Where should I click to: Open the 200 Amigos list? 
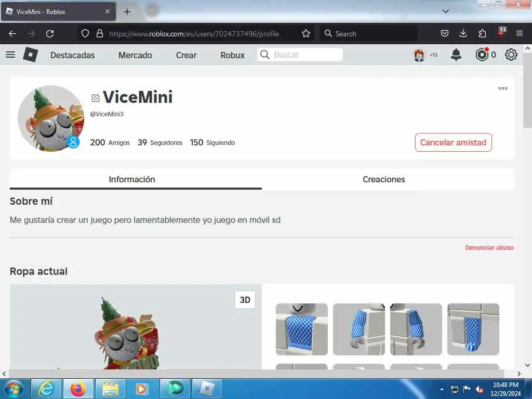tap(110, 142)
